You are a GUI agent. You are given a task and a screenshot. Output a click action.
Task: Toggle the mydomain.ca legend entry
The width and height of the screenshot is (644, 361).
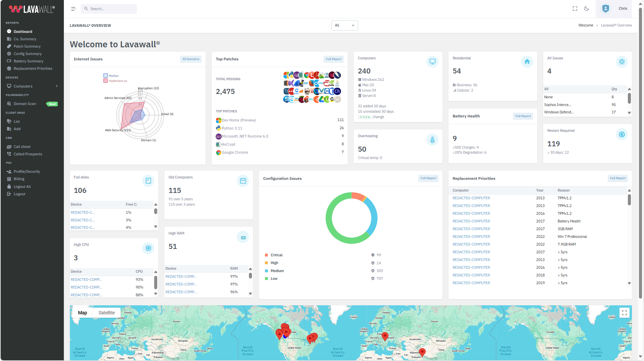115,81
